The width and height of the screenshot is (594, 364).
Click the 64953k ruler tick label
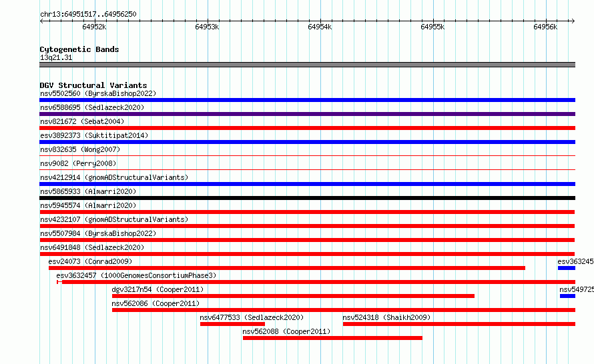click(x=207, y=27)
